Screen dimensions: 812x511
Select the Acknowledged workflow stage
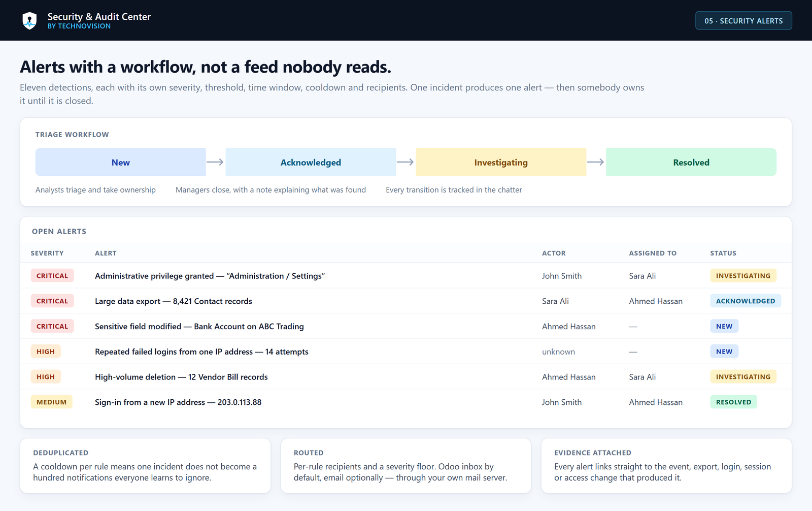pos(311,162)
